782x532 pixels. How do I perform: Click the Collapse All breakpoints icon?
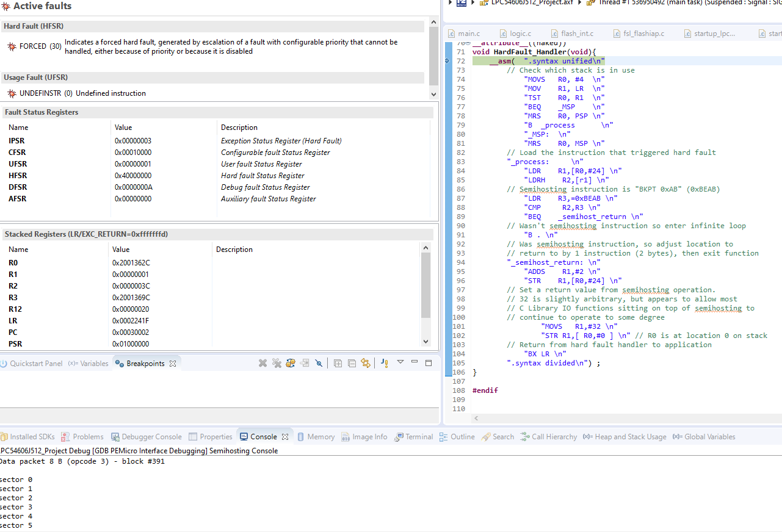tap(352, 363)
